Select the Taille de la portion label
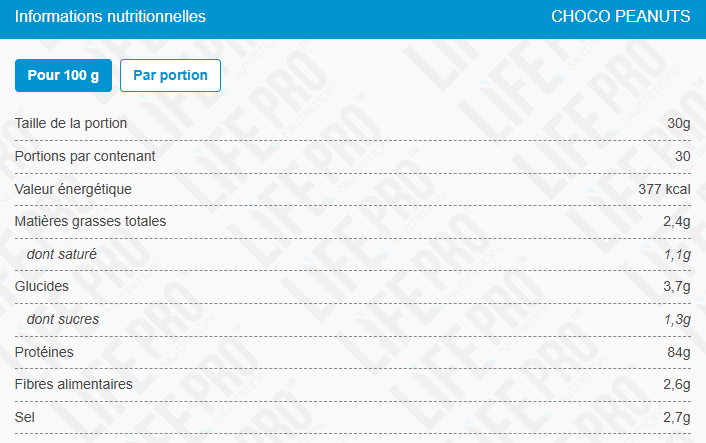 [71, 123]
